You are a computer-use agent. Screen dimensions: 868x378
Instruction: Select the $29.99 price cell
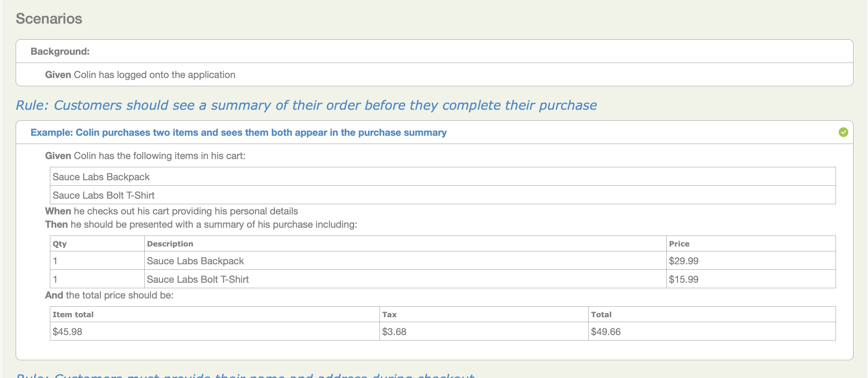pyautogui.click(x=683, y=261)
